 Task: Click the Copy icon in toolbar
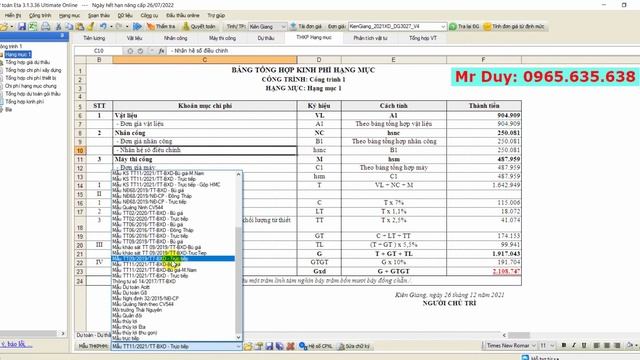point(69,27)
